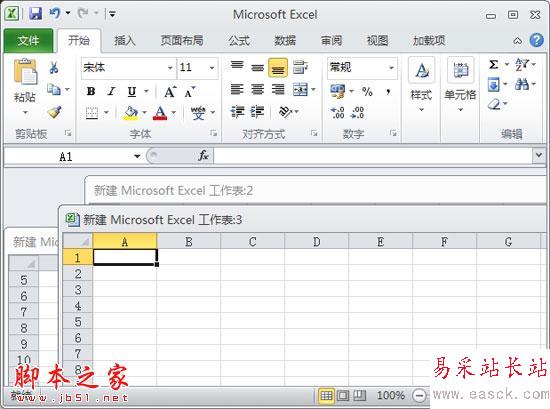Viewport: 550px width, 409px height.
Task: Toggle Underline formatting
Action: [x=132, y=92]
